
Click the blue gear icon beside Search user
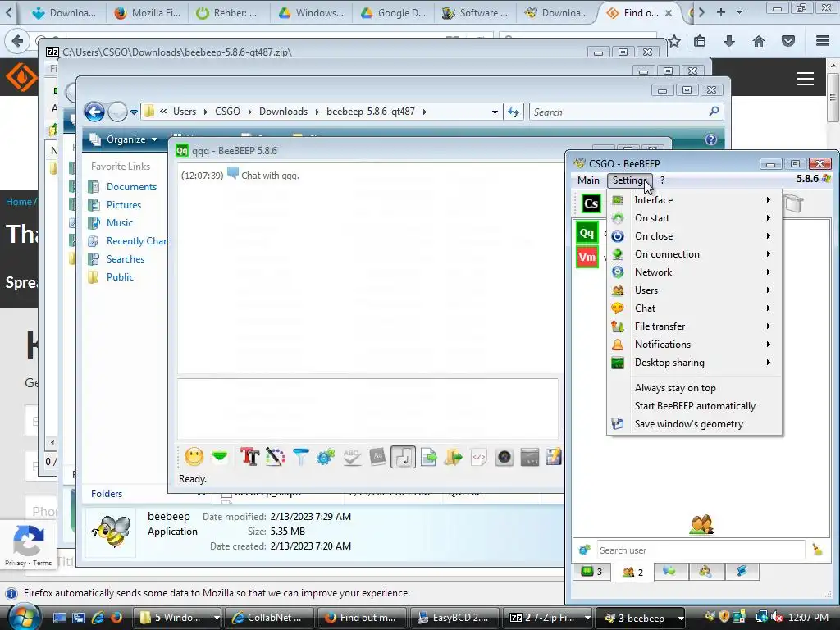click(x=584, y=550)
